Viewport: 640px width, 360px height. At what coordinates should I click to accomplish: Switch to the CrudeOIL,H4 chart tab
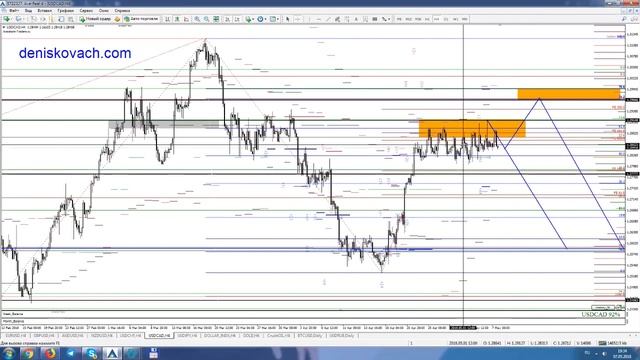point(278,335)
